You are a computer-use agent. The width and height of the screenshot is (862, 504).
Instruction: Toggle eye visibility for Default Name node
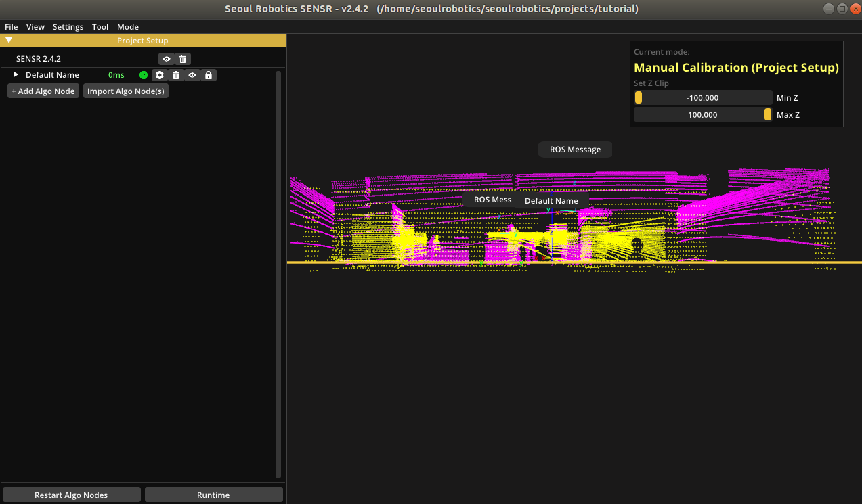[192, 75]
